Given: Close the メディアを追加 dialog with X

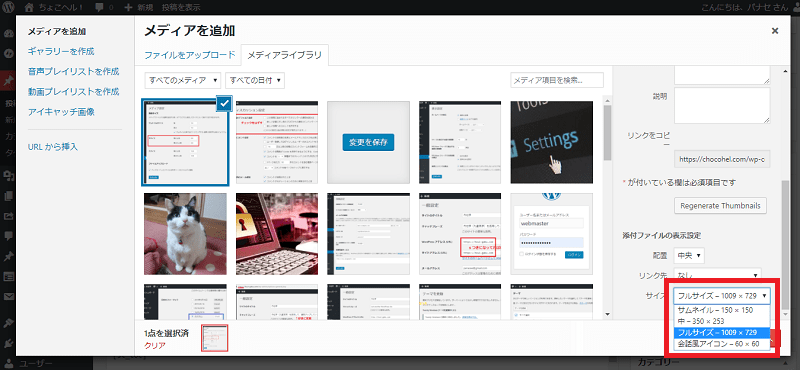Looking at the screenshot, I should (775, 31).
